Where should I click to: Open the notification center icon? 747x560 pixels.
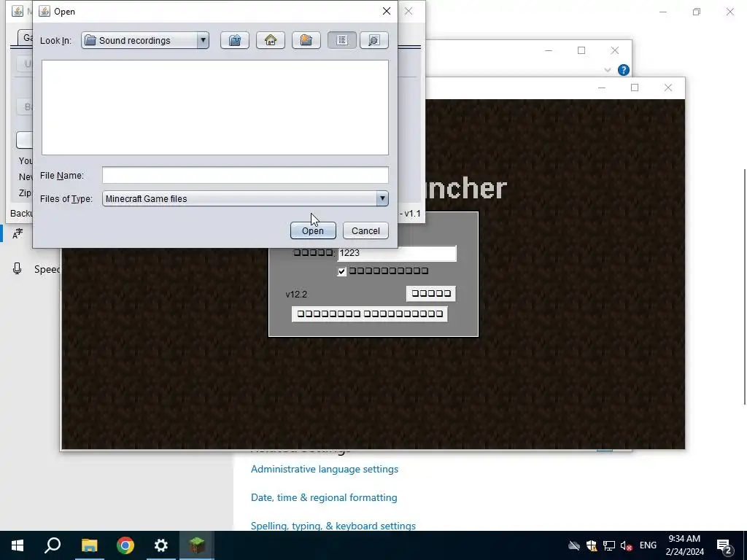pyautogui.click(x=724, y=546)
